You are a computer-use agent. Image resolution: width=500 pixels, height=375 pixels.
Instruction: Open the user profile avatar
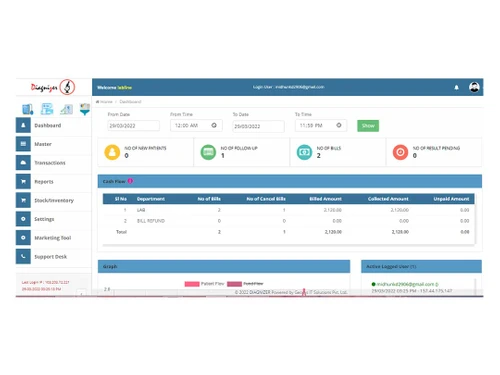[x=474, y=87]
